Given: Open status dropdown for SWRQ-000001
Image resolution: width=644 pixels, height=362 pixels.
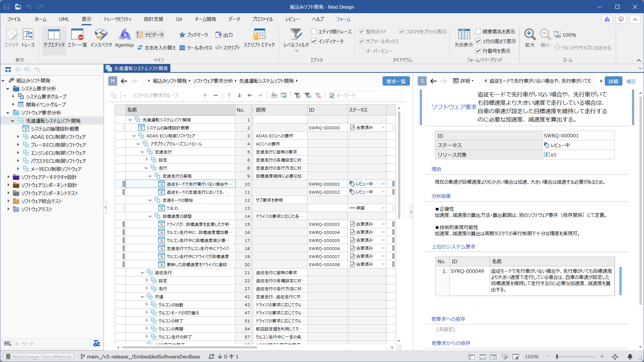Looking at the screenshot, I should (x=383, y=184).
